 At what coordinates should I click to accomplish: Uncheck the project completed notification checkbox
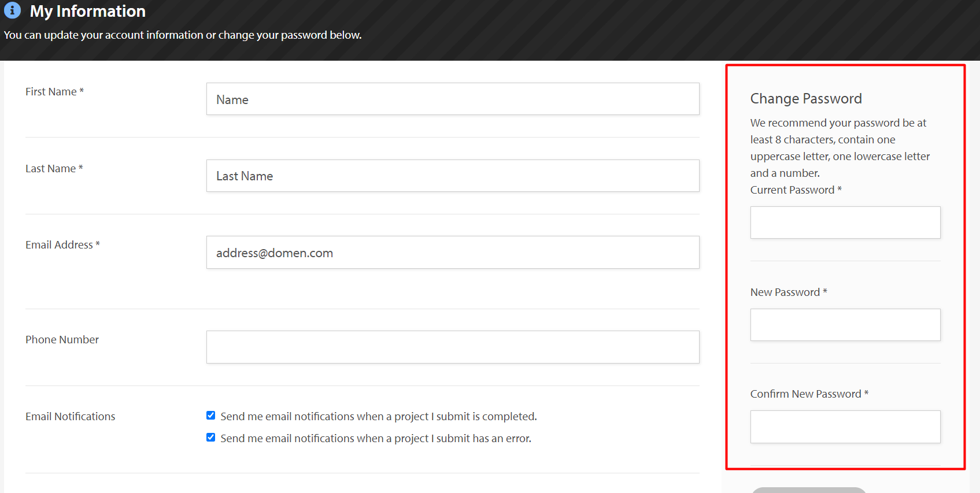pyautogui.click(x=211, y=416)
